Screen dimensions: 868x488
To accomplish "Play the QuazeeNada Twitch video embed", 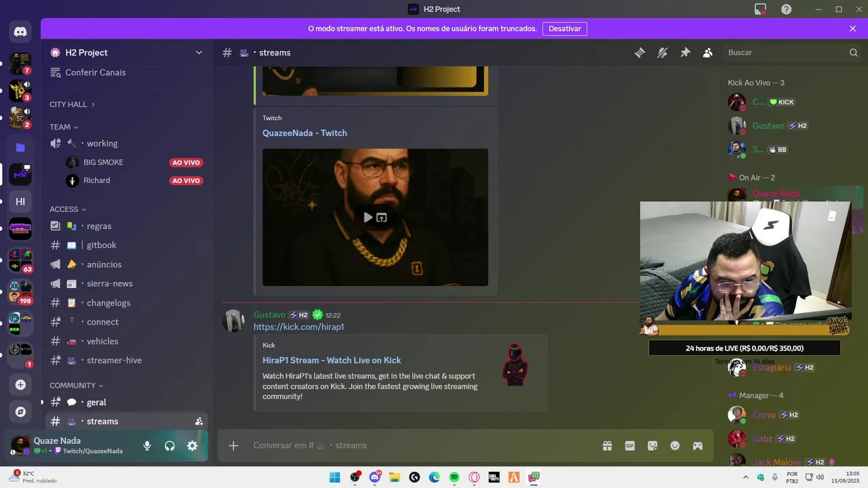I will pyautogui.click(x=368, y=218).
